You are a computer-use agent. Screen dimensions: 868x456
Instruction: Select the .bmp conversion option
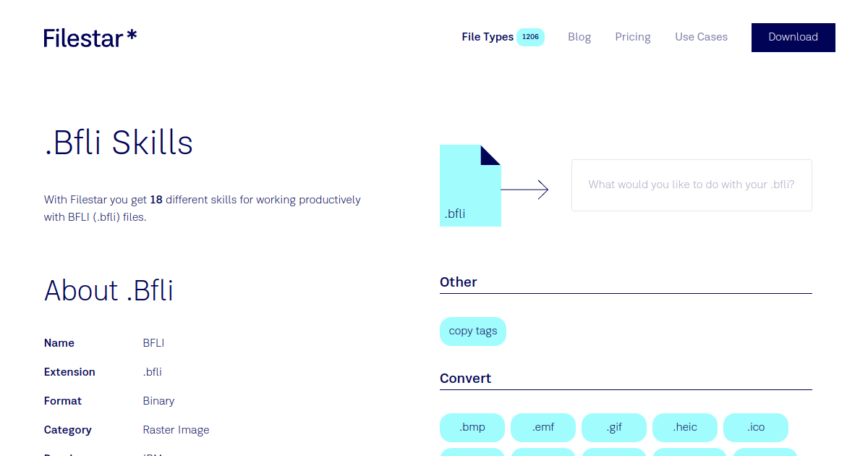point(472,428)
